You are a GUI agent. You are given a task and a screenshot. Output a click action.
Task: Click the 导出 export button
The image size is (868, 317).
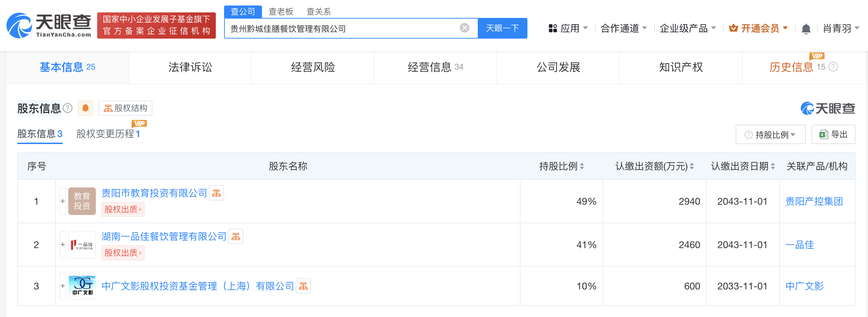point(833,134)
